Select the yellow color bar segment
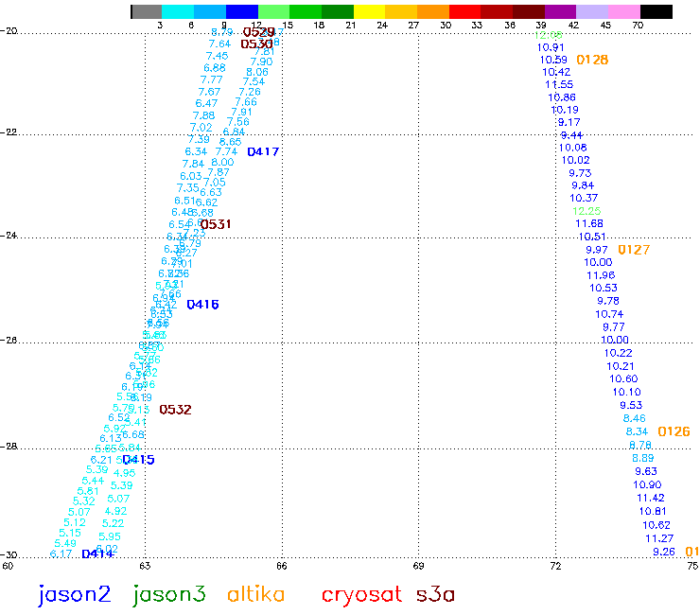Image resolution: width=700 pixels, height=615 pixels. (x=369, y=11)
